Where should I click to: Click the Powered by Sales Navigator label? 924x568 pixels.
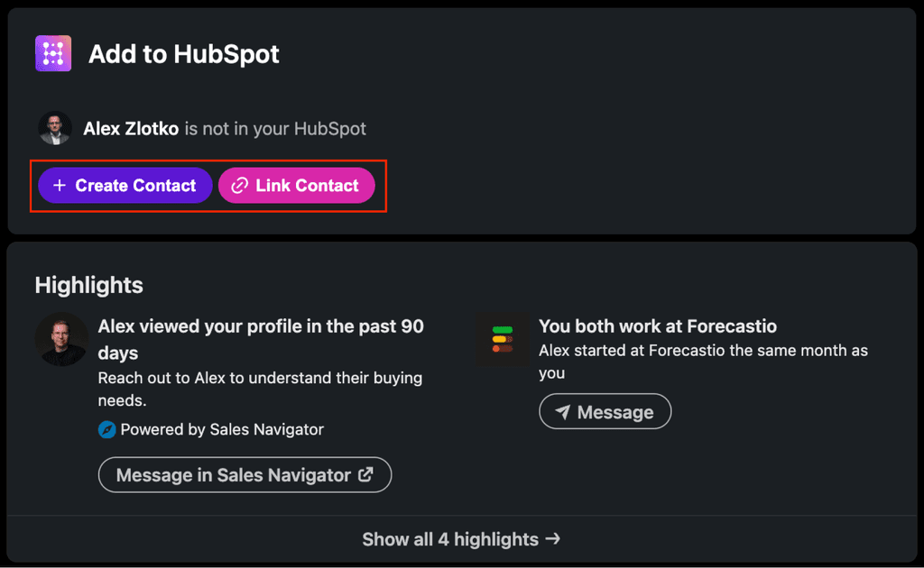tap(220, 430)
